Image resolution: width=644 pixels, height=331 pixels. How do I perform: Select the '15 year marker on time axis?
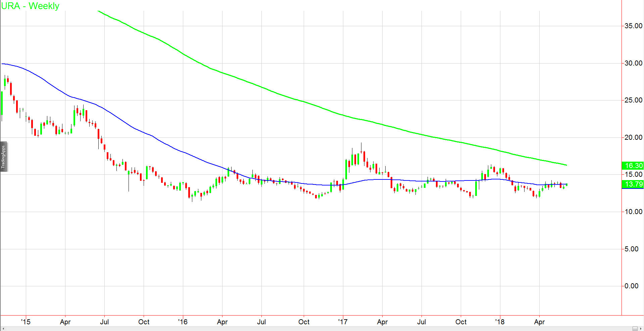26,322
